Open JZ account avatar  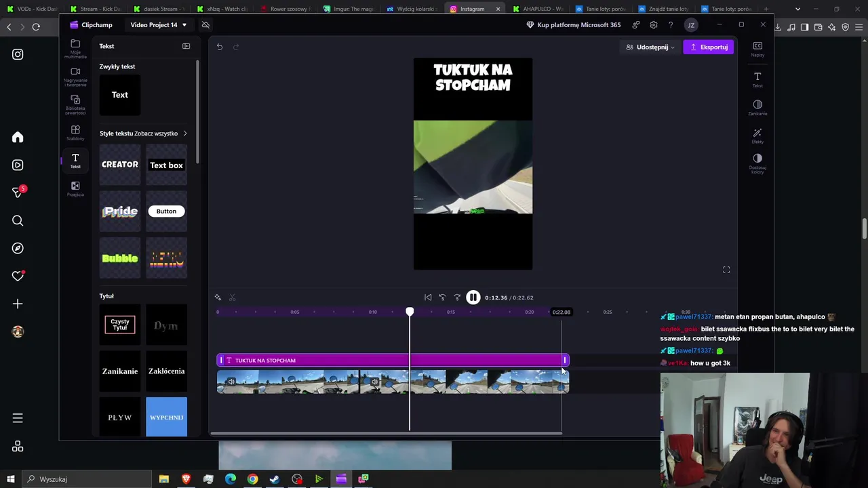(691, 25)
